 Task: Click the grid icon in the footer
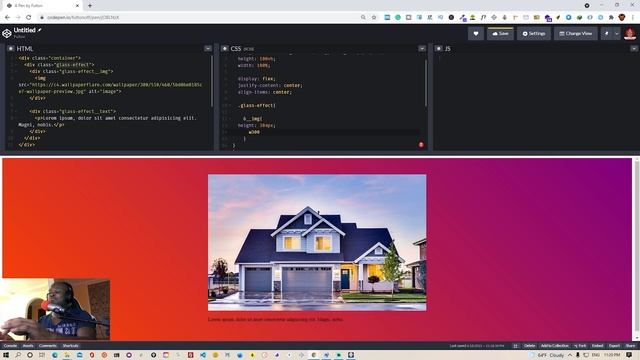(x=515, y=346)
